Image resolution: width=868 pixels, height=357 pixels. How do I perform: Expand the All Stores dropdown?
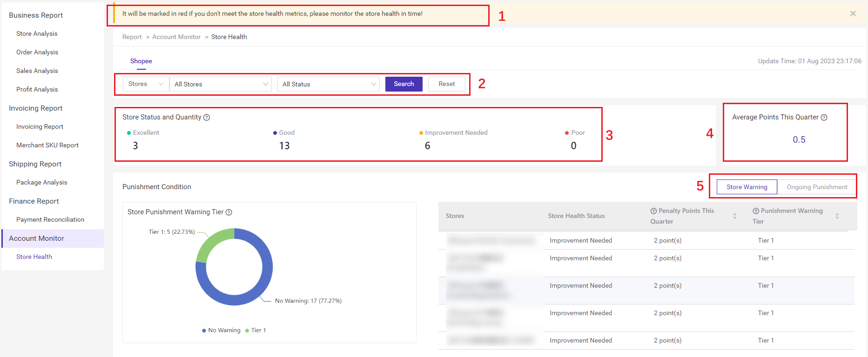[221, 84]
